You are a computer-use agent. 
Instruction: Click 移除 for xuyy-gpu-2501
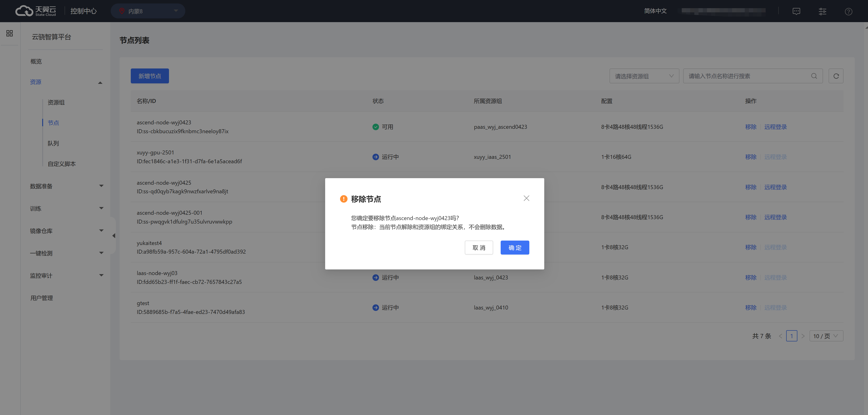tap(750, 157)
